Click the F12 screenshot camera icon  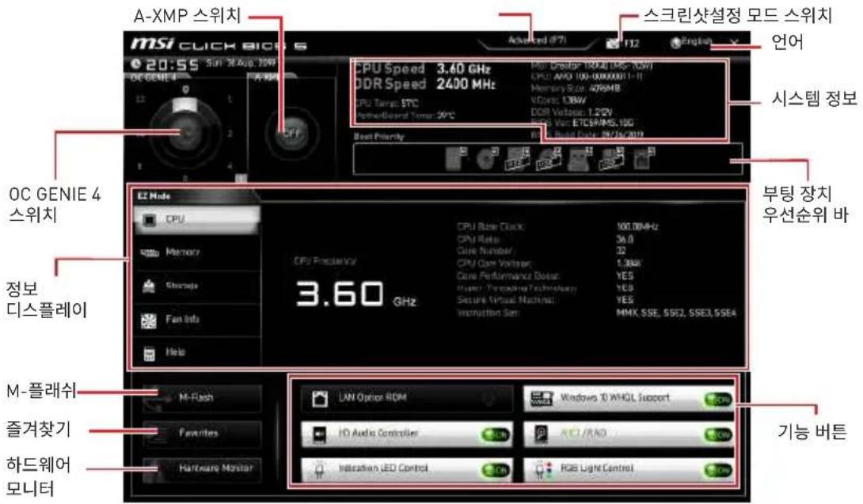point(613,43)
